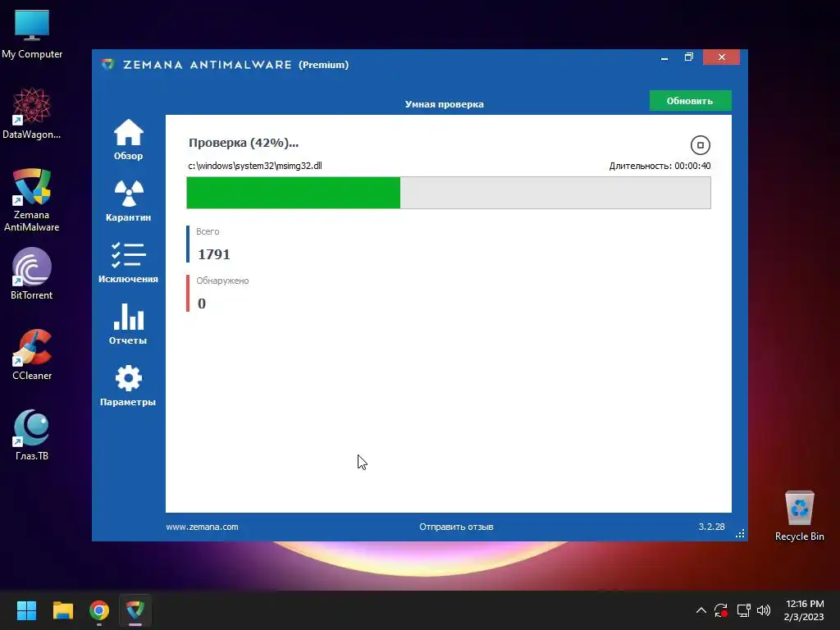840x630 pixels.
Task: Open the Windows Start menu
Action: pyautogui.click(x=26, y=610)
